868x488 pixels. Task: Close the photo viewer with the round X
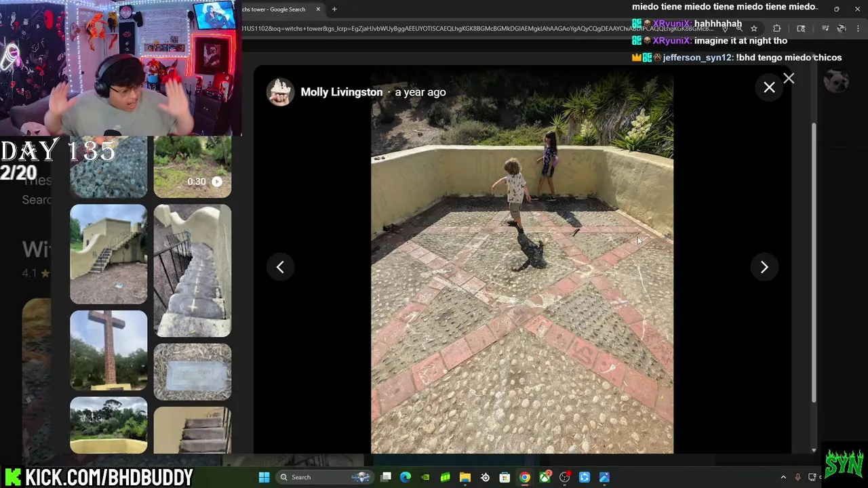pyautogui.click(x=769, y=87)
